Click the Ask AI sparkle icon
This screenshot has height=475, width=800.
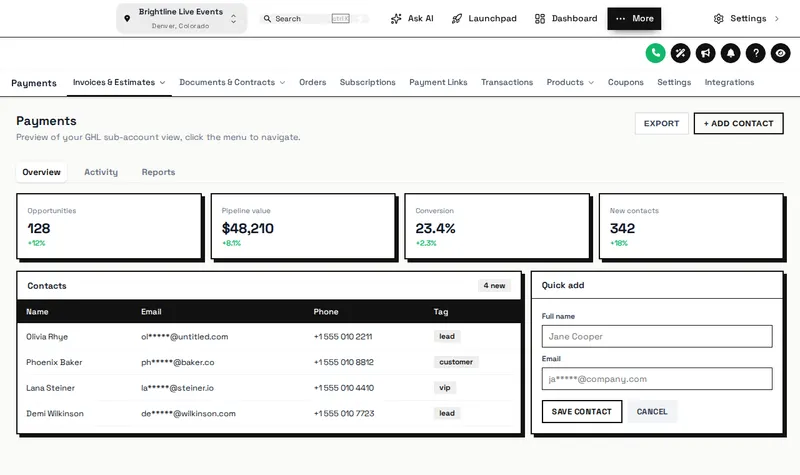pyautogui.click(x=396, y=18)
